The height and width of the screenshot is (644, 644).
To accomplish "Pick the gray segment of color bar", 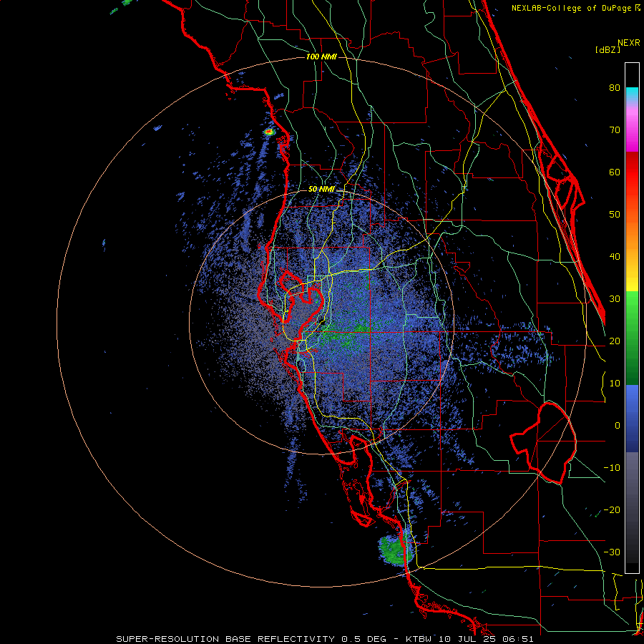I will coord(632,507).
